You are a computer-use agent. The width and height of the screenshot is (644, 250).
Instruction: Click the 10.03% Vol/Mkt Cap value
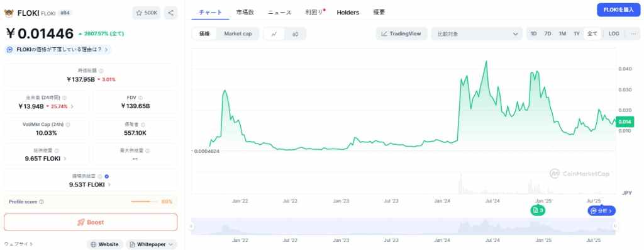(47, 133)
